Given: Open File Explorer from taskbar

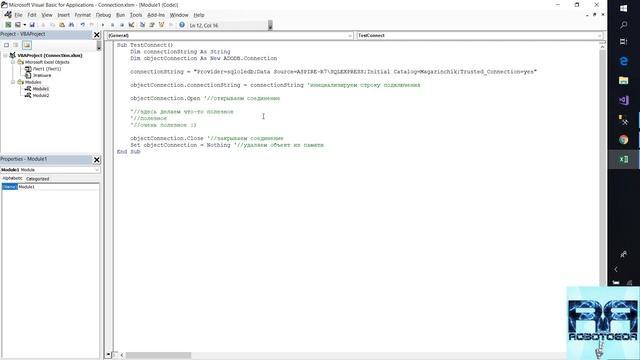Looking at the screenshot, I should (624, 80).
